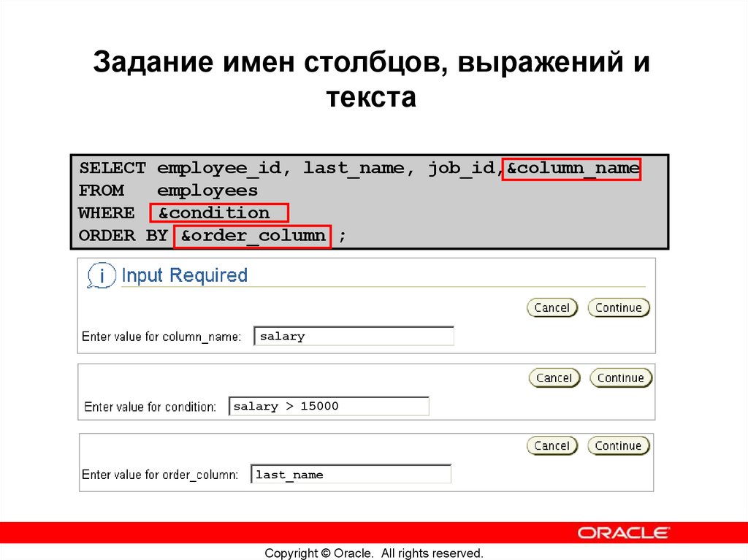Click the 'FROM employees' code line
The width and height of the screenshot is (748, 560).
point(168,191)
